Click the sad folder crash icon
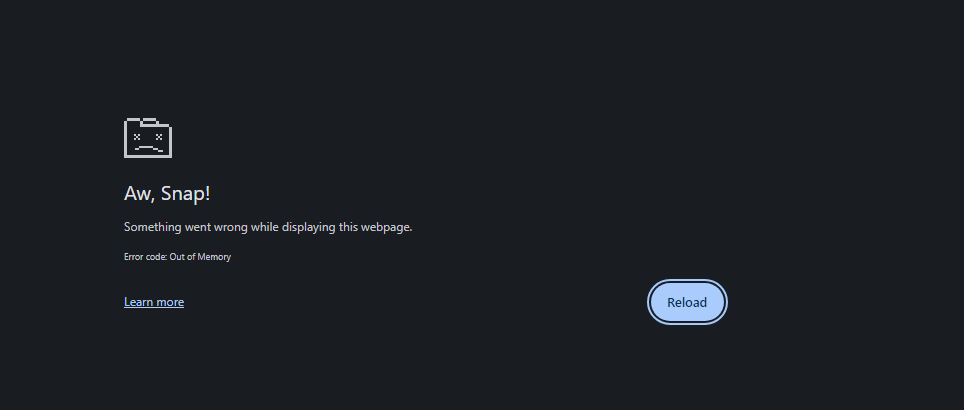964x410 pixels. pos(148,138)
